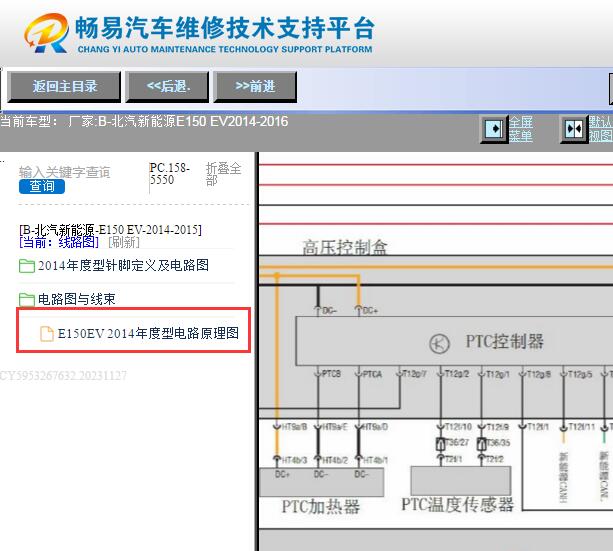Click the [当前：线路图] link
The image size is (613, 551).
coord(59,242)
